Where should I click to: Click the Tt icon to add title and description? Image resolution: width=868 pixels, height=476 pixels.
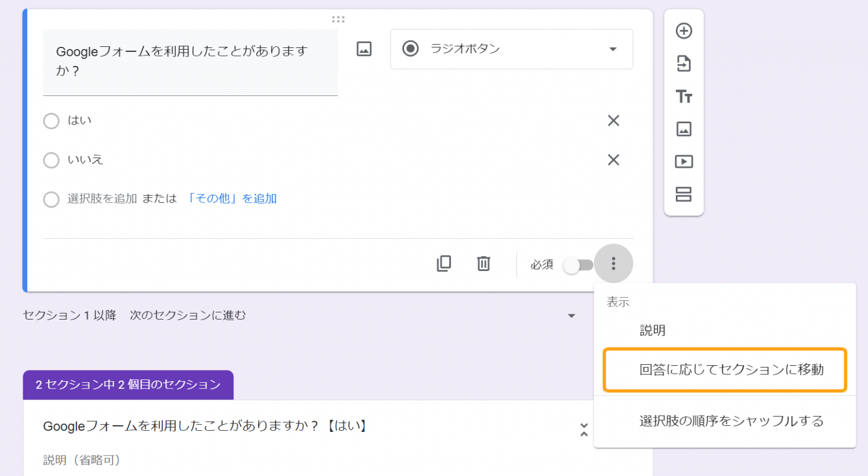pyautogui.click(x=684, y=97)
